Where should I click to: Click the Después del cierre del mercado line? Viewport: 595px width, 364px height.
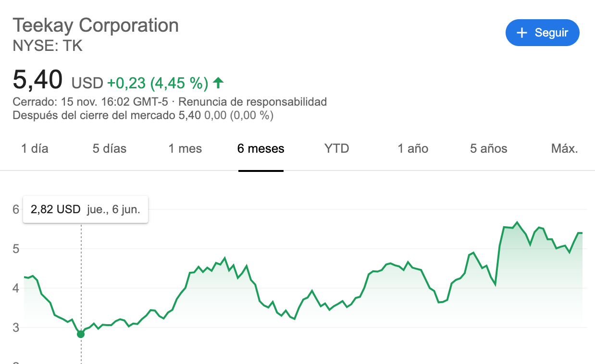[x=143, y=115]
